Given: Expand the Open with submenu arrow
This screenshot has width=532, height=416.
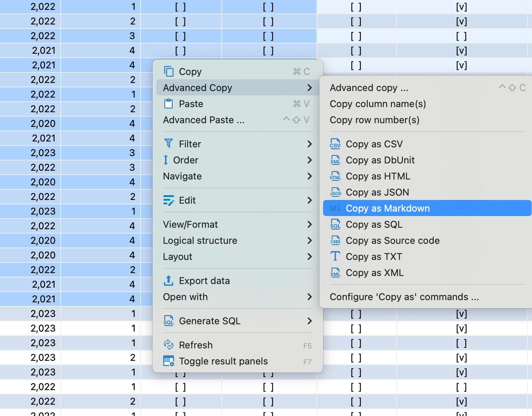Looking at the screenshot, I should coord(310,297).
